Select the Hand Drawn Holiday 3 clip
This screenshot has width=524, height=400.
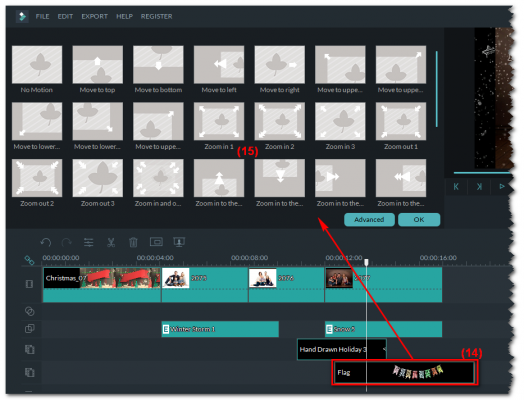pyautogui.click(x=342, y=350)
